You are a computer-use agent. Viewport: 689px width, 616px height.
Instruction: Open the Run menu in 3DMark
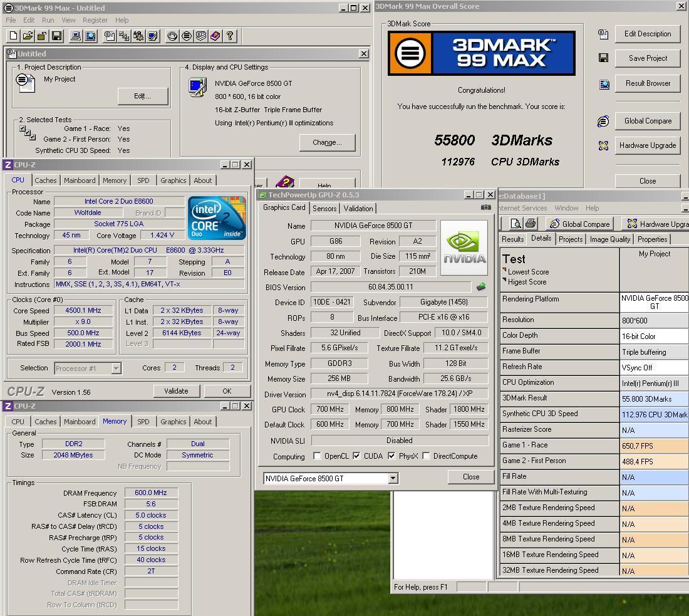pos(48,20)
